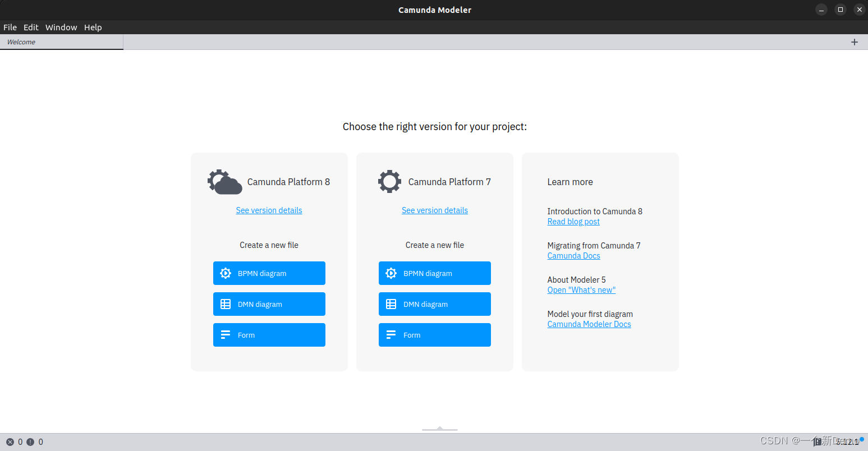Create a Camunda Platform 7 DMN diagram
Screen dimensions: 868x451
point(435,304)
